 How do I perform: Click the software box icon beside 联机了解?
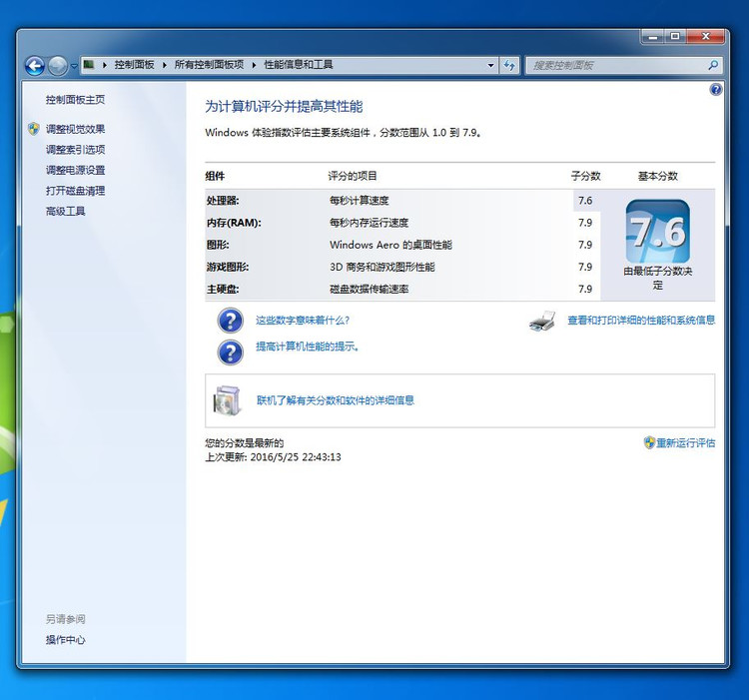click(x=227, y=400)
